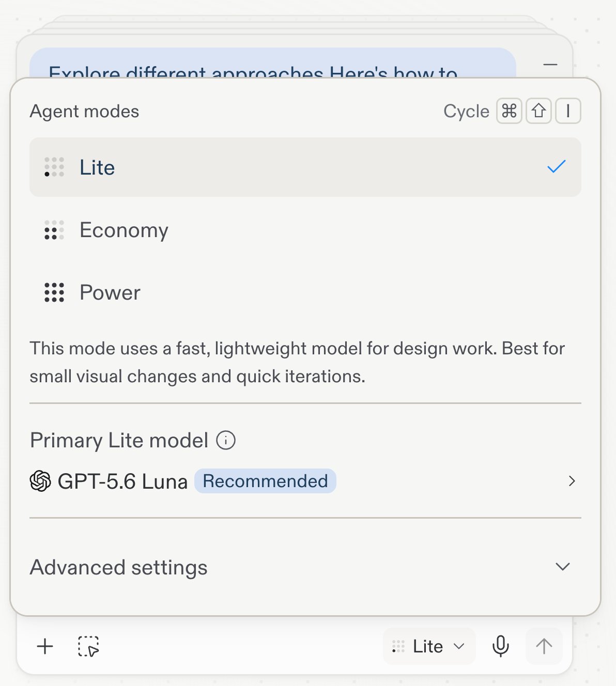Click the Power mode dots icon
616x686 pixels.
pos(54,292)
